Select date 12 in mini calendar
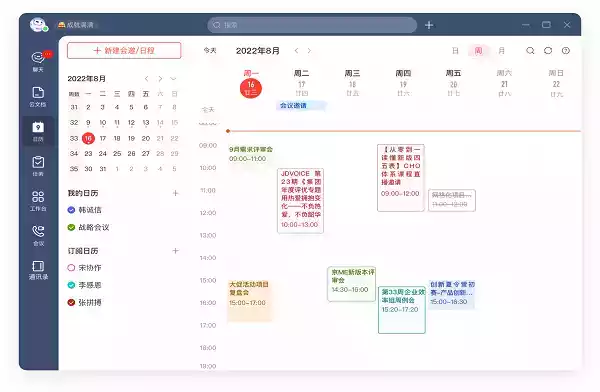The image size is (600, 392). point(131,122)
